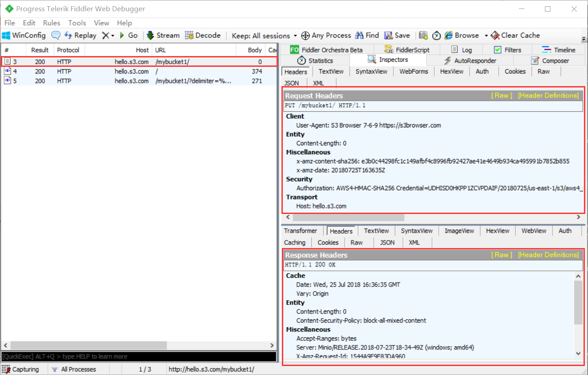Open the FiddlerScript tab
The image size is (588, 375).
pos(406,50)
